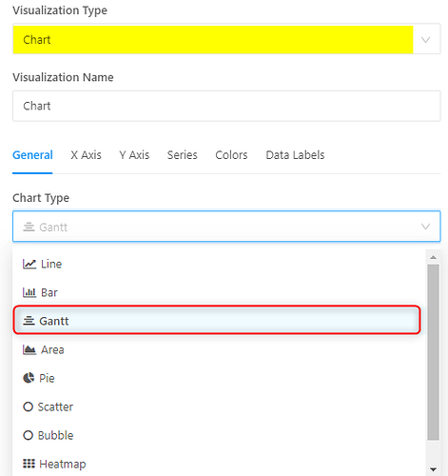Click the Area chart icon
This screenshot has height=476, width=448.
point(29,349)
